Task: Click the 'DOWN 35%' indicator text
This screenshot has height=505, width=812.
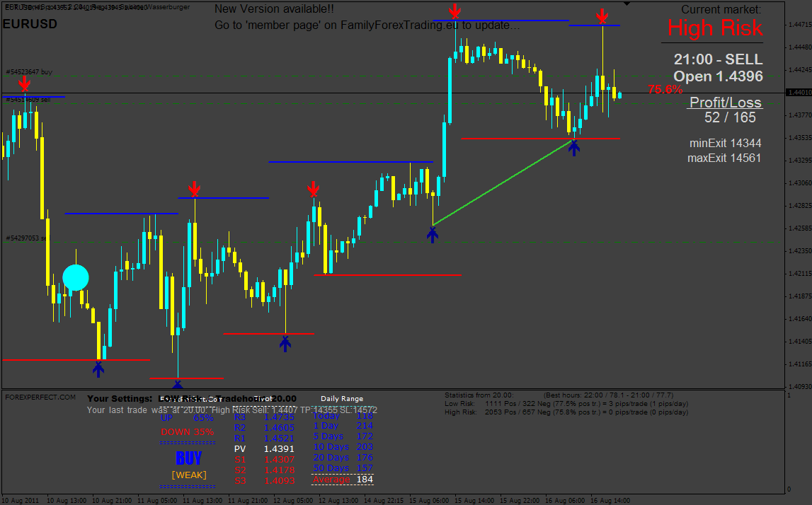Action: click(187, 431)
